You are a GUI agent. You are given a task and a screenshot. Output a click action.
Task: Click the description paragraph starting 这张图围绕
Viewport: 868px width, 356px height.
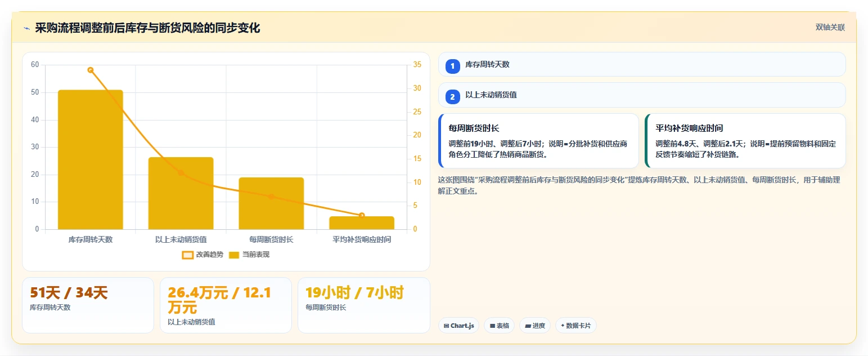pos(639,185)
